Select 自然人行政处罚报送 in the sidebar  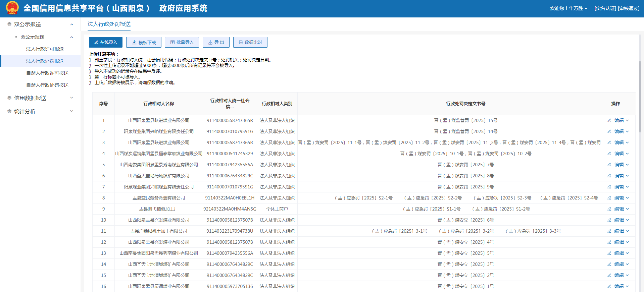pos(47,85)
